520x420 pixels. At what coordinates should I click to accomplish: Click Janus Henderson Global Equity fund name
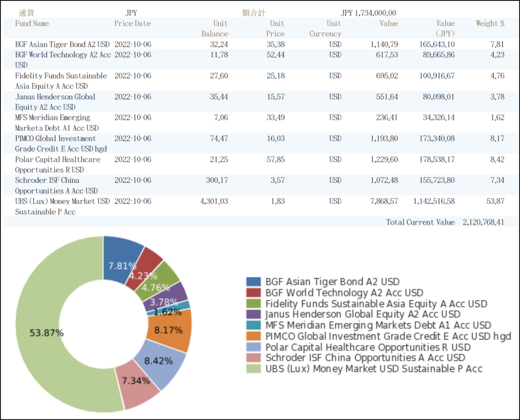[55, 102]
